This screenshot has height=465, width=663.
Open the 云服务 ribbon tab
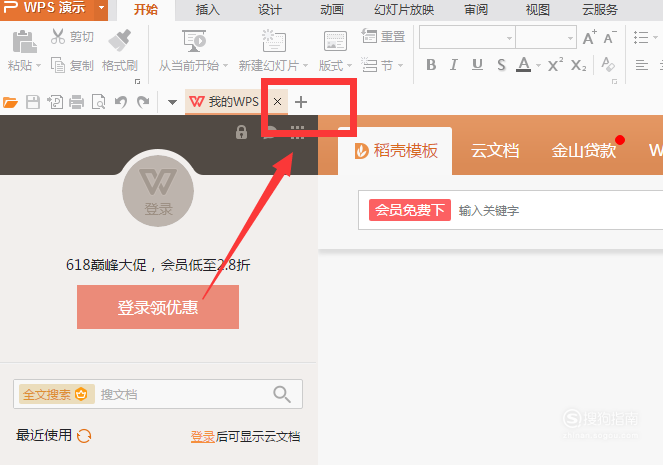click(600, 10)
